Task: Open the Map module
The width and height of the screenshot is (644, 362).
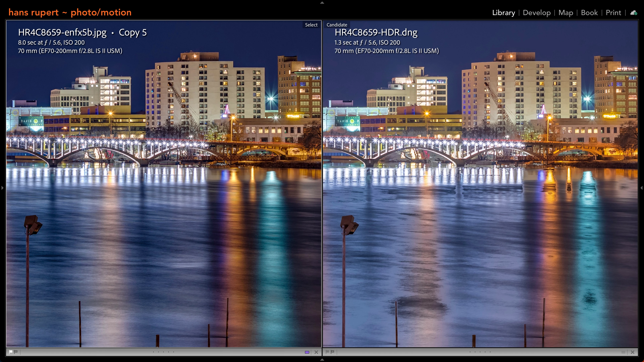Action: click(x=566, y=13)
